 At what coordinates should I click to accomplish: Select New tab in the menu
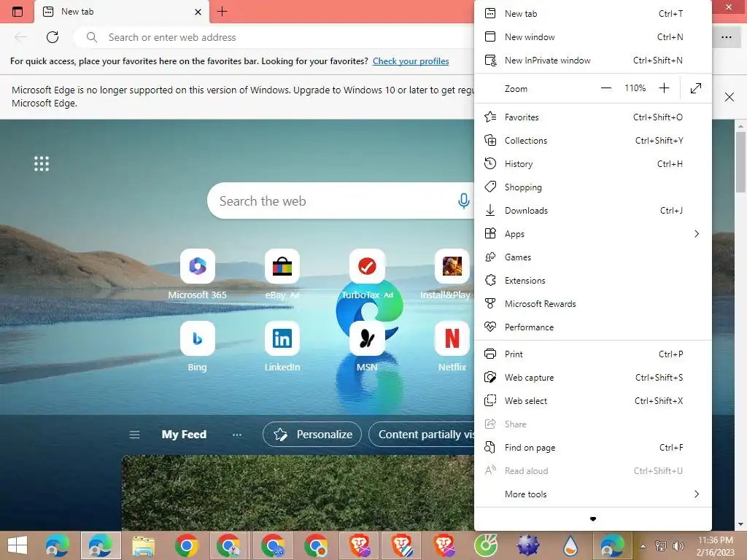click(592, 13)
